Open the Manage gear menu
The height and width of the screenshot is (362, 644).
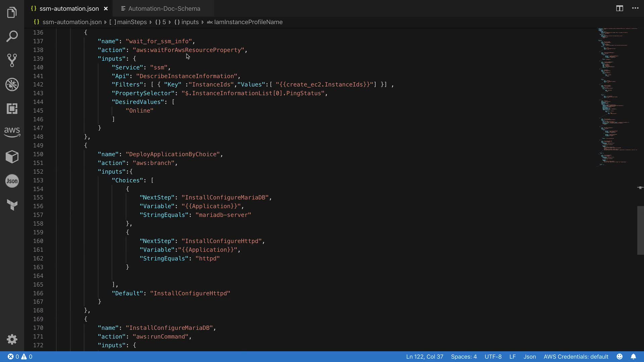[x=12, y=339]
